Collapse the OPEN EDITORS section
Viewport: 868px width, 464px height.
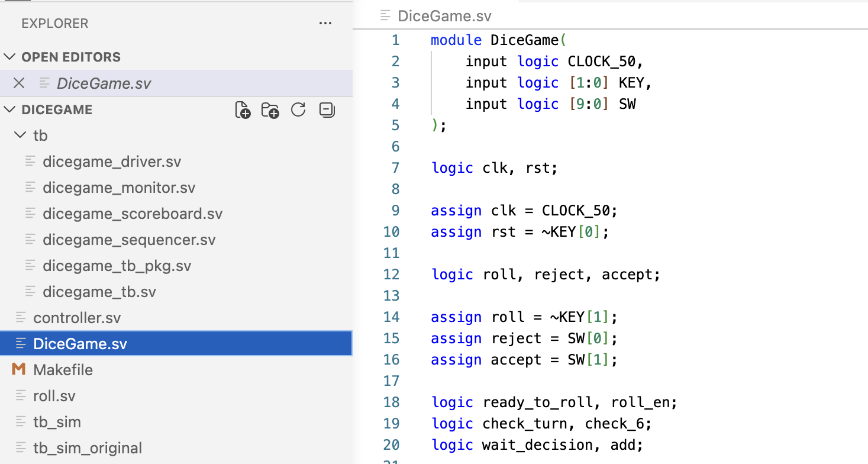click(x=9, y=57)
